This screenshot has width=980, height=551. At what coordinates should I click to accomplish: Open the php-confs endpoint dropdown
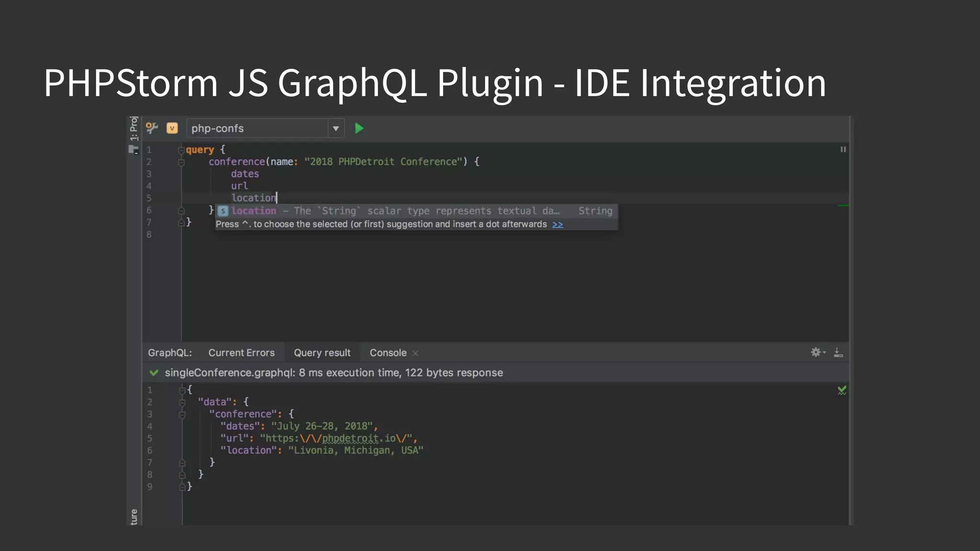(x=336, y=128)
